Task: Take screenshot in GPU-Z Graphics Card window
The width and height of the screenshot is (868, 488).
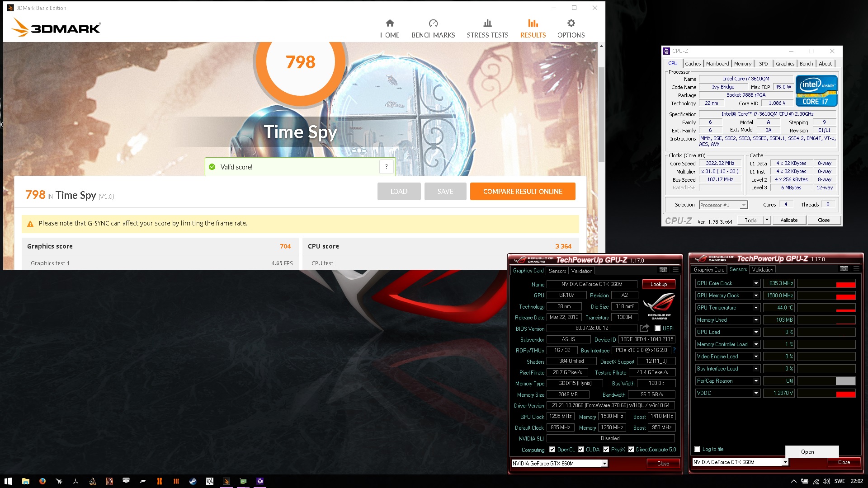Action: (x=663, y=270)
